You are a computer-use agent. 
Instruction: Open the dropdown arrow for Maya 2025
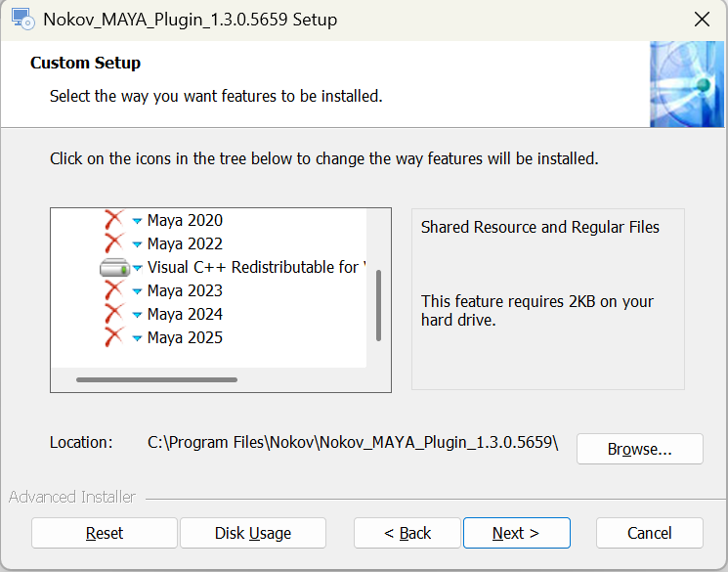click(137, 338)
